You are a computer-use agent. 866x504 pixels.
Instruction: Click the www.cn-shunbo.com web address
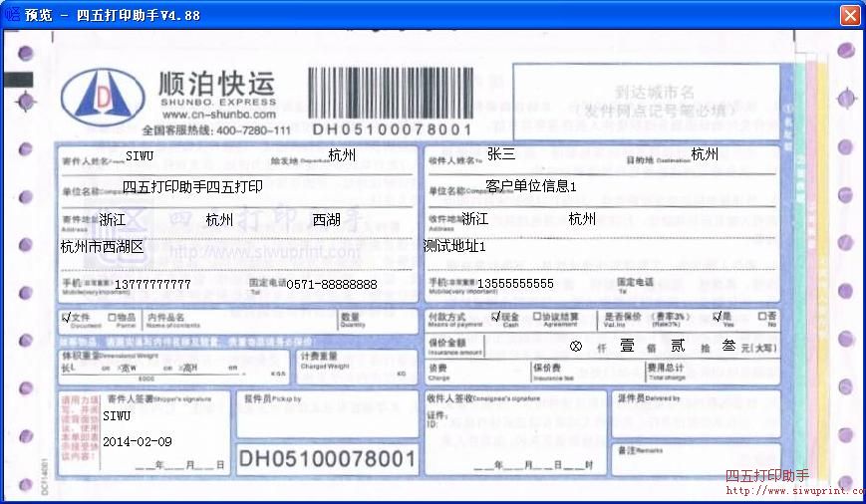(218, 115)
